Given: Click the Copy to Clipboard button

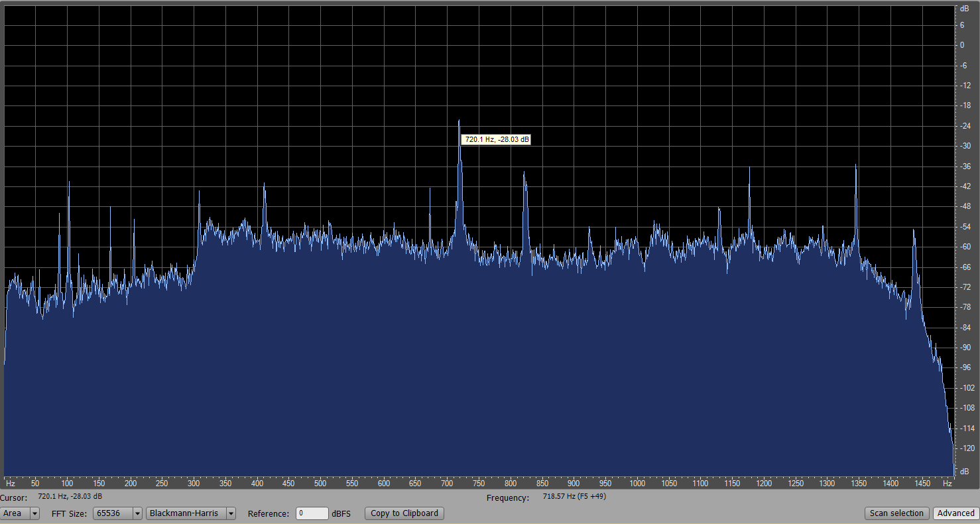Looking at the screenshot, I should pos(404,513).
